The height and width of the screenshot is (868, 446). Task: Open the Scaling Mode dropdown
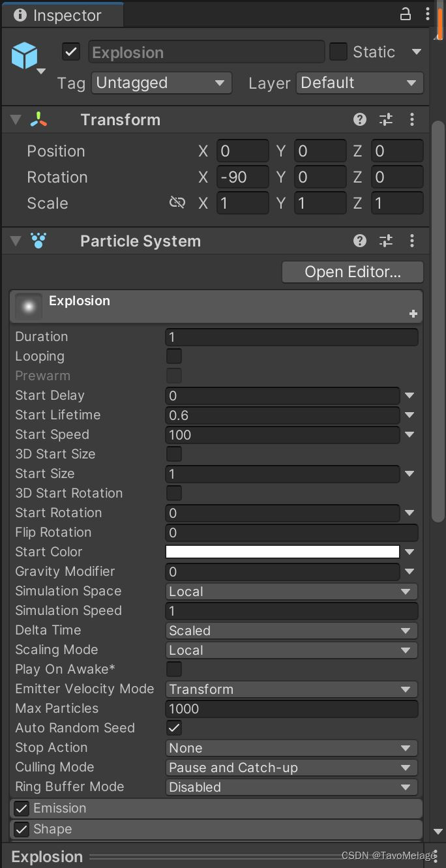click(291, 650)
